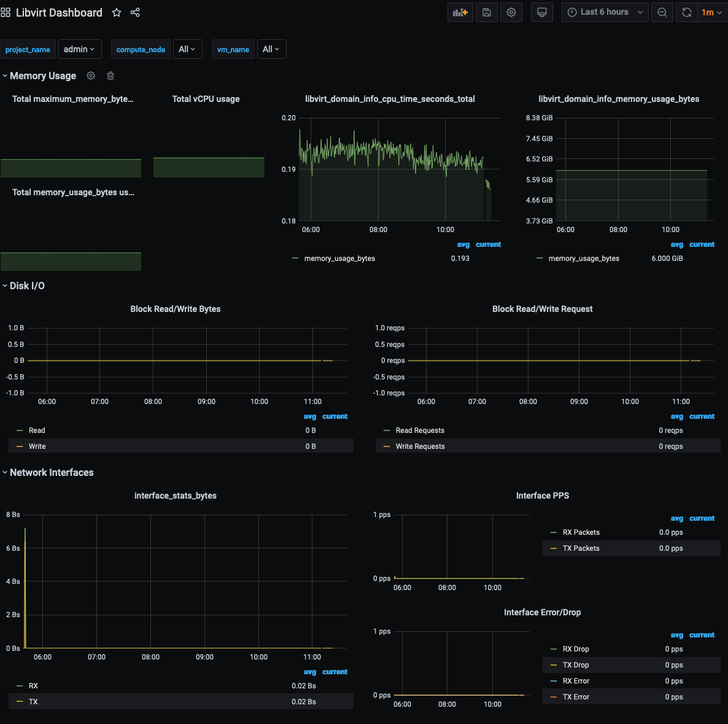Zoom out the time range
This screenshot has width=728, height=724.
(x=662, y=12)
